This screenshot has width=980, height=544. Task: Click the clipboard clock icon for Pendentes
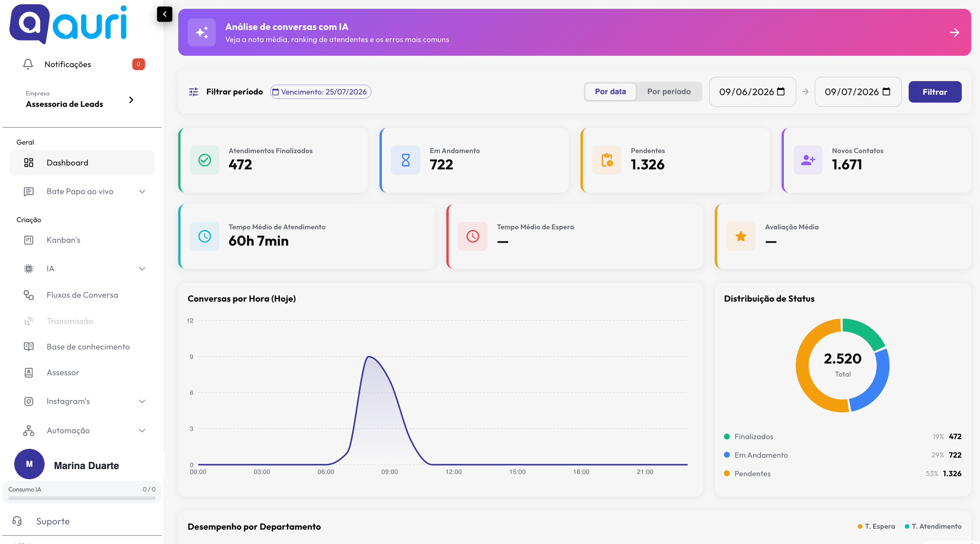607,160
